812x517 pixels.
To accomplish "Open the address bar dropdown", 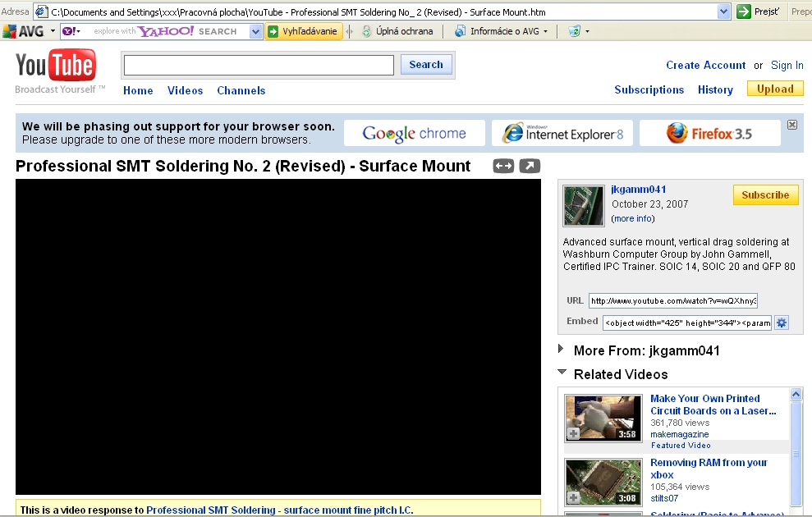I will click(x=723, y=11).
